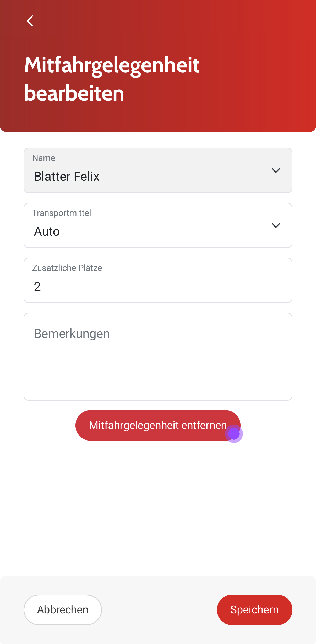Image resolution: width=316 pixels, height=644 pixels.
Task: Click the Abbrechen button
Action: (63, 610)
